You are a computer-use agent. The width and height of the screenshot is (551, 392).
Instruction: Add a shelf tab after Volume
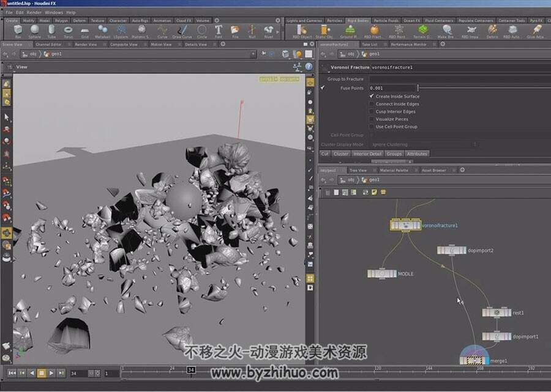tap(217, 20)
